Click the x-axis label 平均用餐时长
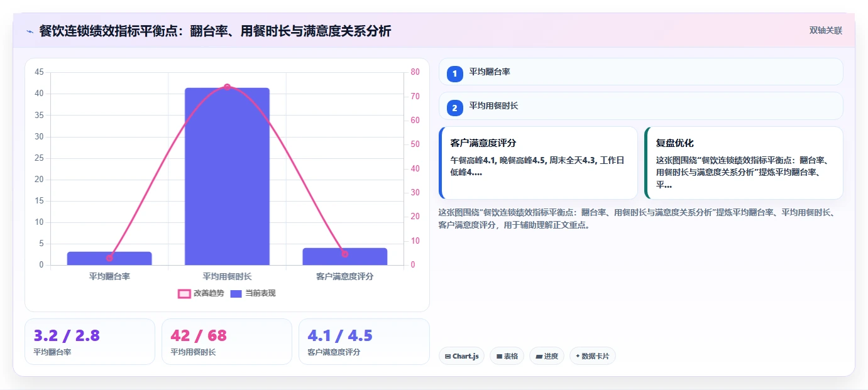Image resolution: width=868 pixels, height=390 pixels. (227, 276)
